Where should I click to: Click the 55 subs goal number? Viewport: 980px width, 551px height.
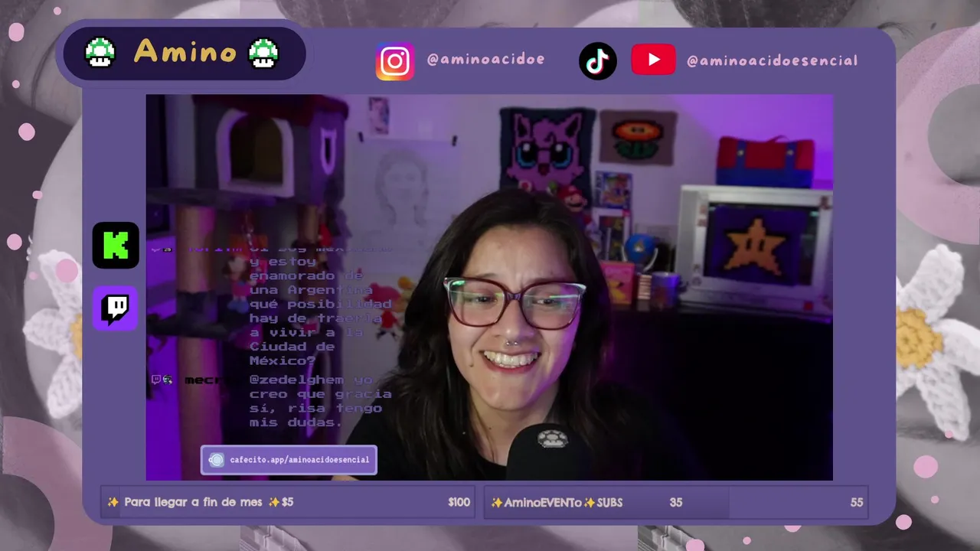[x=856, y=503]
